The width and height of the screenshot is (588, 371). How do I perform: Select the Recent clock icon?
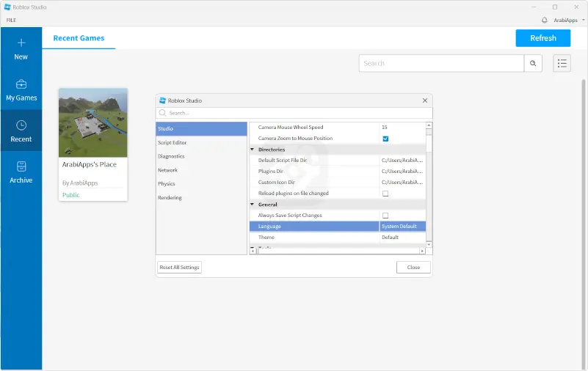[21, 125]
